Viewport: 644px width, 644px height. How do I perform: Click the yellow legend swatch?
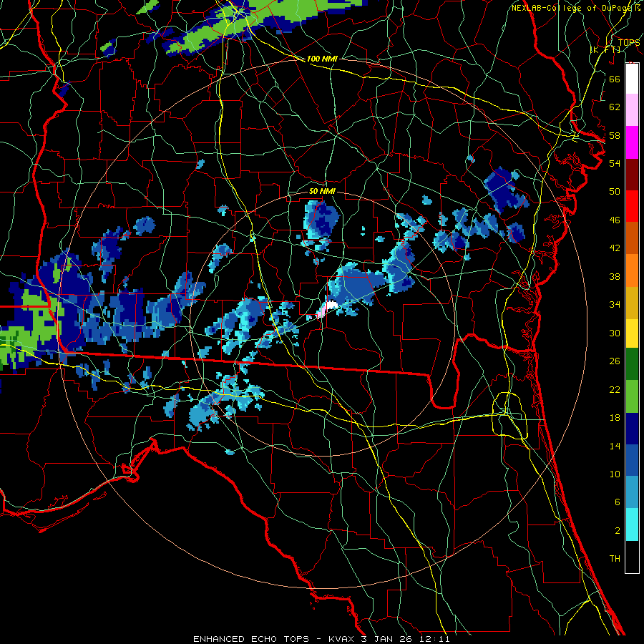pos(632,333)
